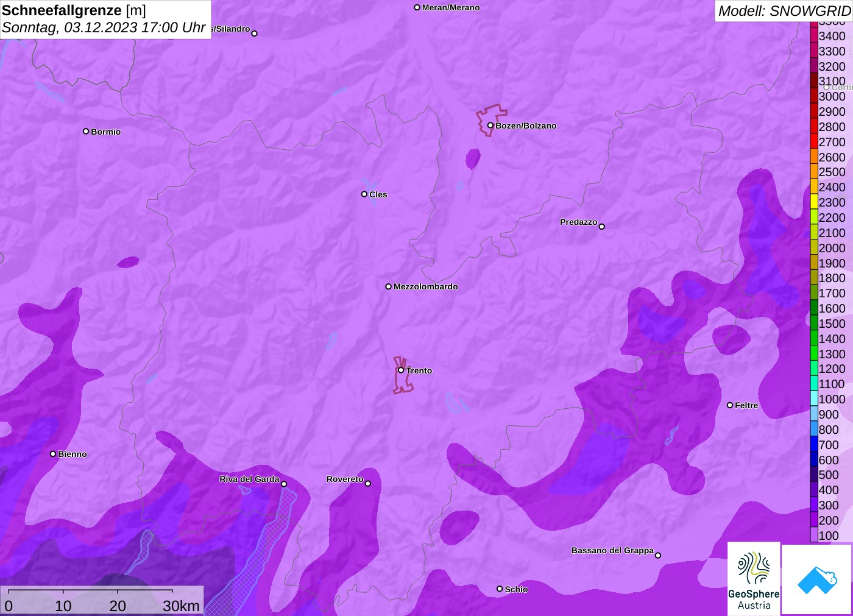
Task: Click the Predazzo town marker
Action: pos(602,227)
